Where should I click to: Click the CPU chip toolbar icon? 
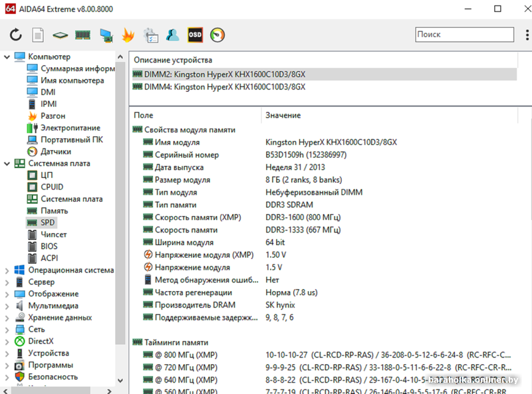61,34
